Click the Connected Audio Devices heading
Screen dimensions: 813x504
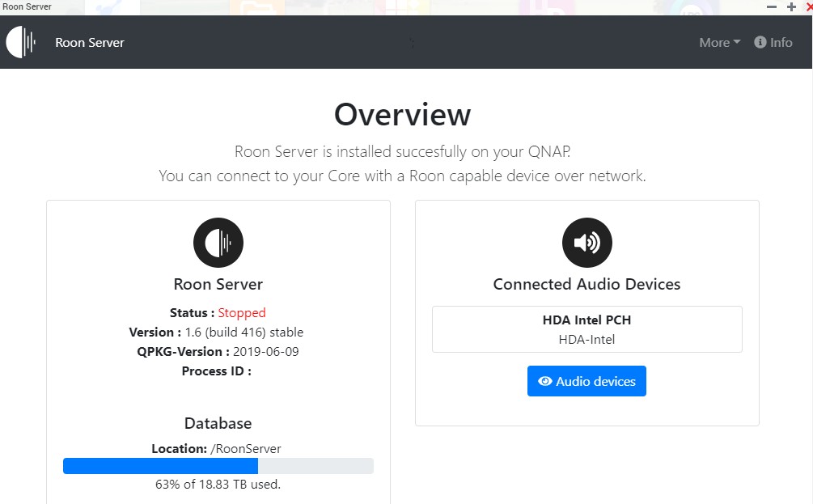[x=587, y=284]
